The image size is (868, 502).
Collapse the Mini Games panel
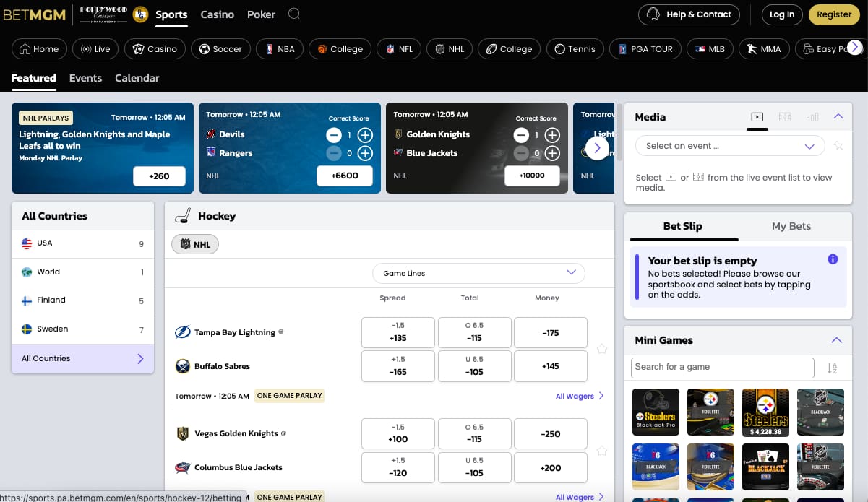click(x=837, y=340)
